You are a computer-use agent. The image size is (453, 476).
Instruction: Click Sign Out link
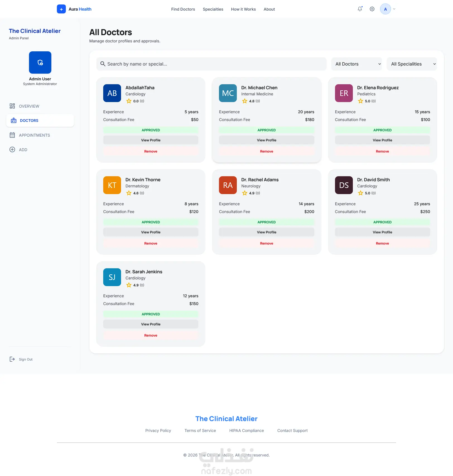coord(26,359)
